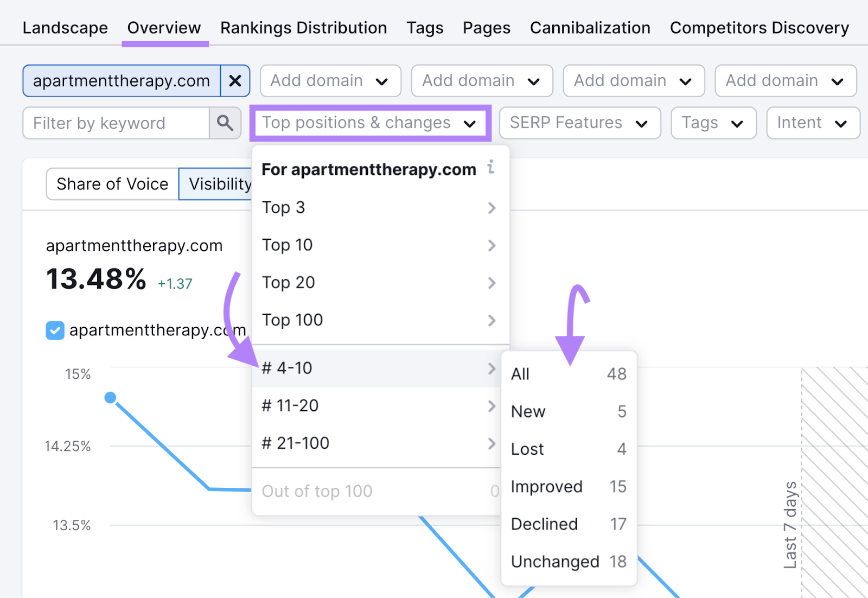Switch to the Cannibalization tab
The image size is (868, 598).
(x=590, y=28)
